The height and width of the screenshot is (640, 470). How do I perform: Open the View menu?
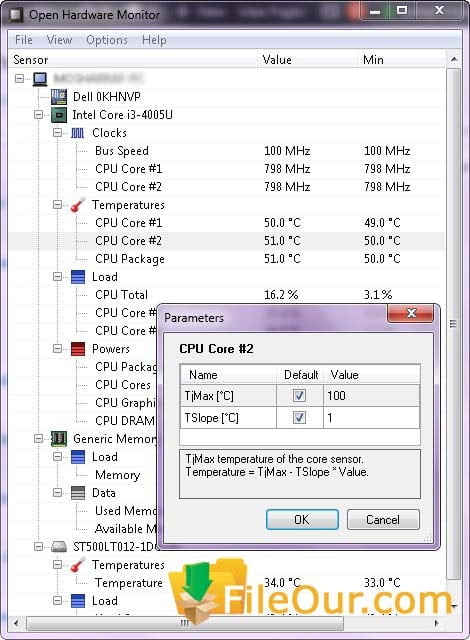coord(59,40)
